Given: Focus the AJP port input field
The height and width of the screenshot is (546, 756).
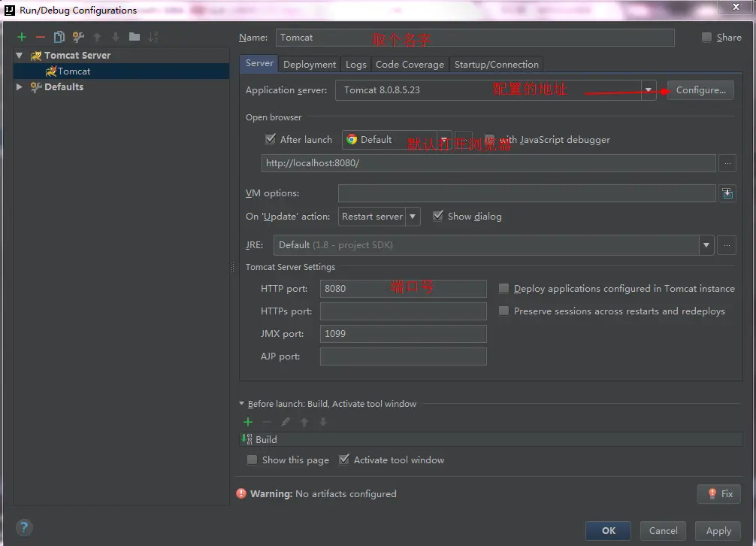Looking at the screenshot, I should point(403,356).
